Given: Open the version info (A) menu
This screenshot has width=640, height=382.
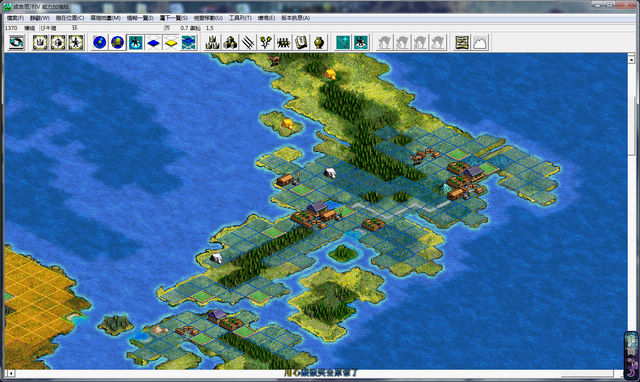Looking at the screenshot, I should pyautogui.click(x=296, y=18).
